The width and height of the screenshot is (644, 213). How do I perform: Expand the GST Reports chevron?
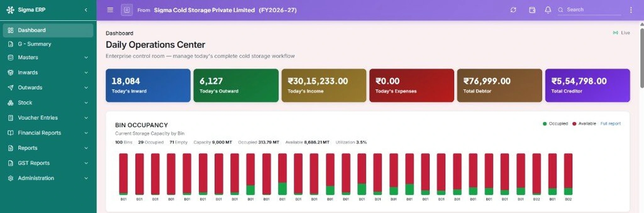[x=86, y=163]
